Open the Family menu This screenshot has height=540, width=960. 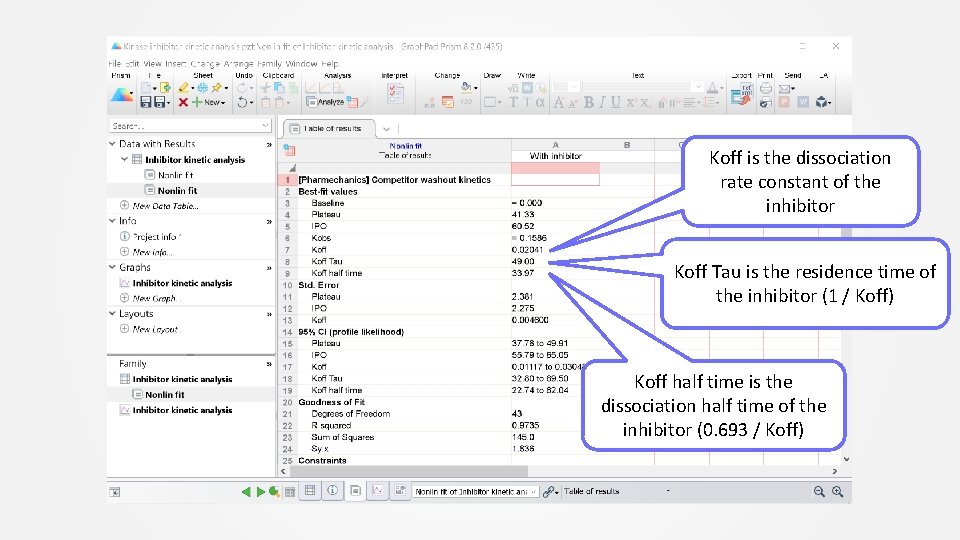pyautogui.click(x=271, y=64)
